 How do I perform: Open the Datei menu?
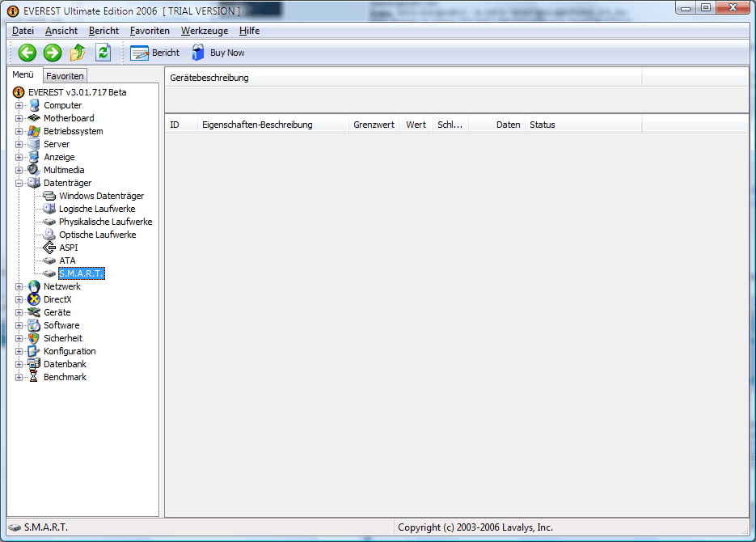click(x=23, y=31)
